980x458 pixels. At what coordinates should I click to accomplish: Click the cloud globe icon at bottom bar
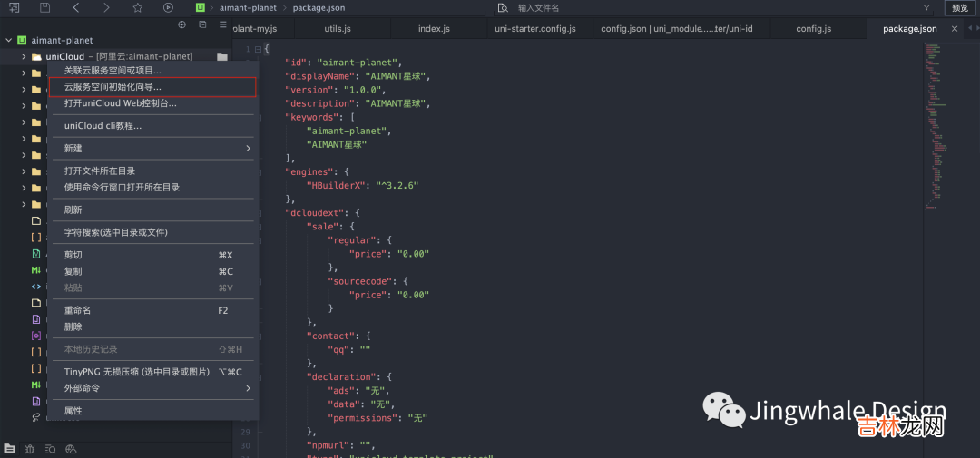[72, 449]
